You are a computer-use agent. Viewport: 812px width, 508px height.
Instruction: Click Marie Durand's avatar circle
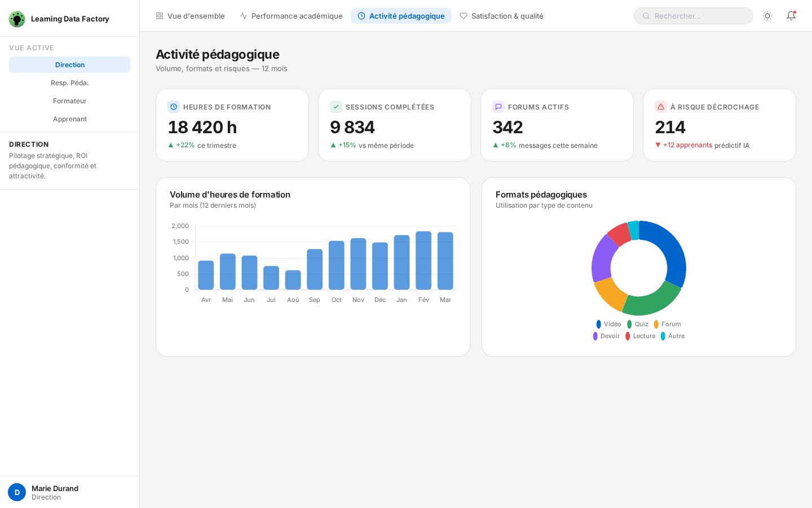click(17, 492)
